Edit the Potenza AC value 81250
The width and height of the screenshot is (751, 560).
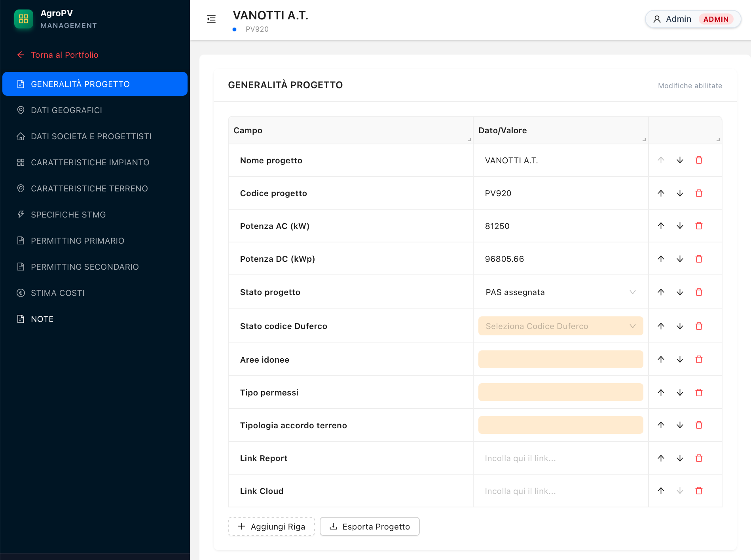click(561, 226)
